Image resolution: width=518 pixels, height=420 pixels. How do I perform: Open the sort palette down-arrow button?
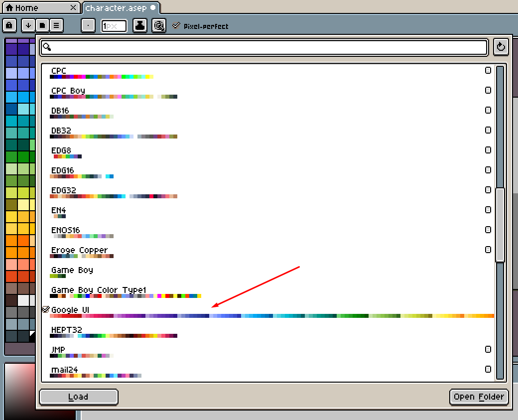coord(28,25)
